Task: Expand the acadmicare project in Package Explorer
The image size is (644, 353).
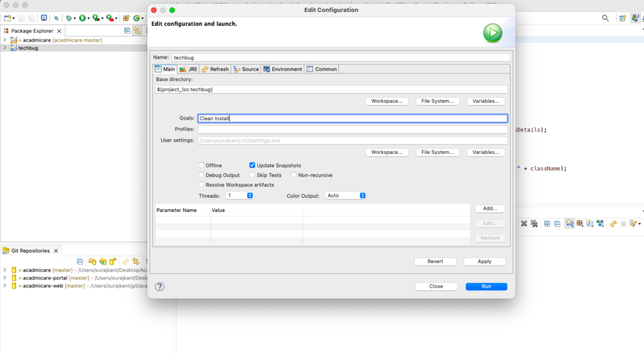Action: click(4, 40)
